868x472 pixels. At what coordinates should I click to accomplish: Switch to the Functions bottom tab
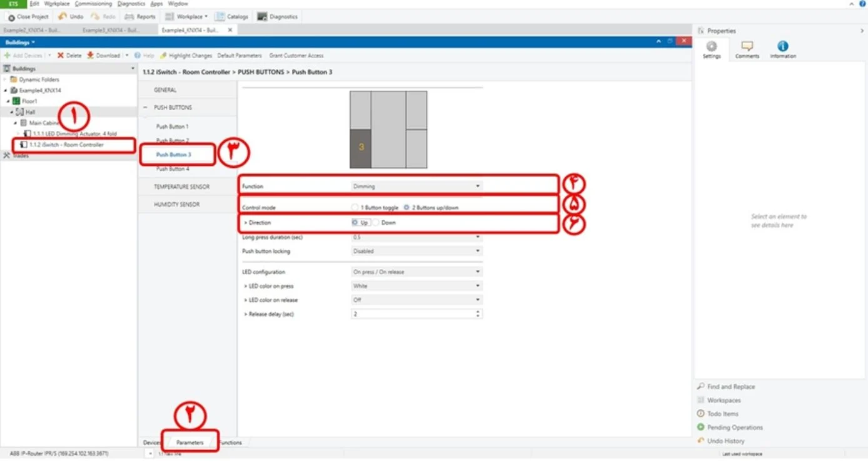coord(230,443)
